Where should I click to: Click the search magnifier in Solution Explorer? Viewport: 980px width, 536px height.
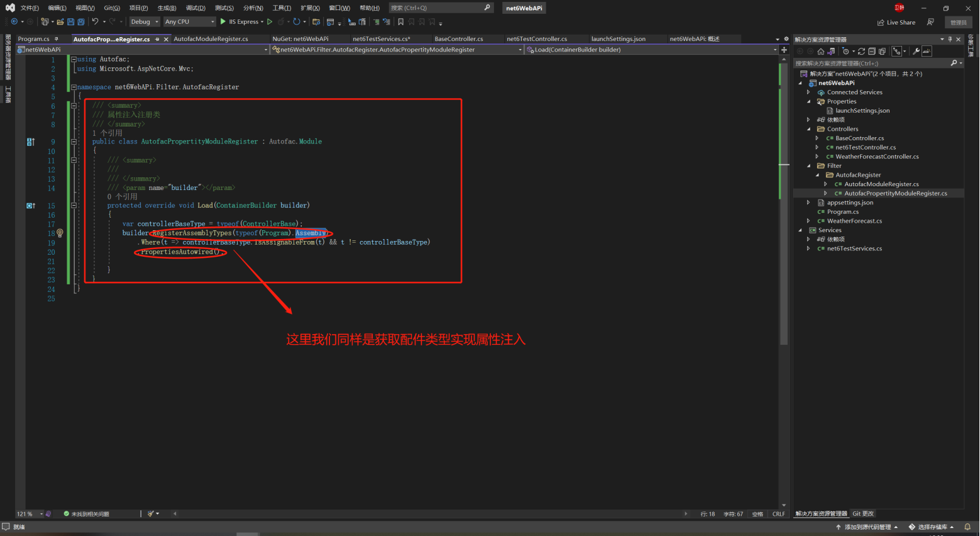954,63
